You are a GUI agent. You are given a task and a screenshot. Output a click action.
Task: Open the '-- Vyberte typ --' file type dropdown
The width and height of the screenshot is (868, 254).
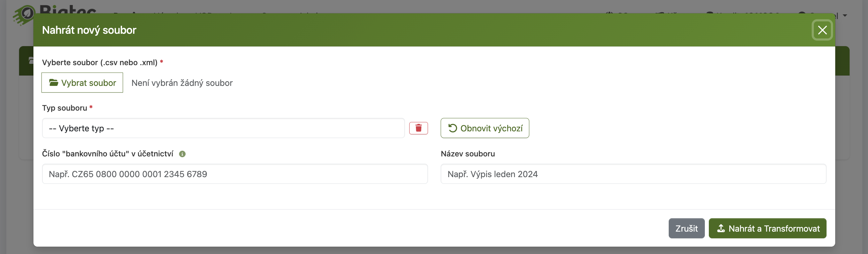(x=223, y=128)
